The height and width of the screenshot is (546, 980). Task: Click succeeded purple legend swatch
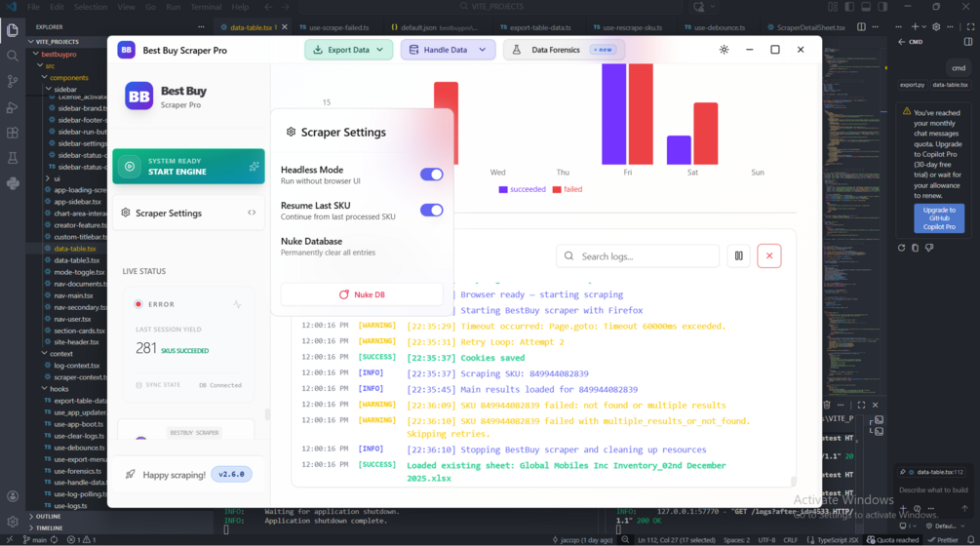tap(503, 189)
